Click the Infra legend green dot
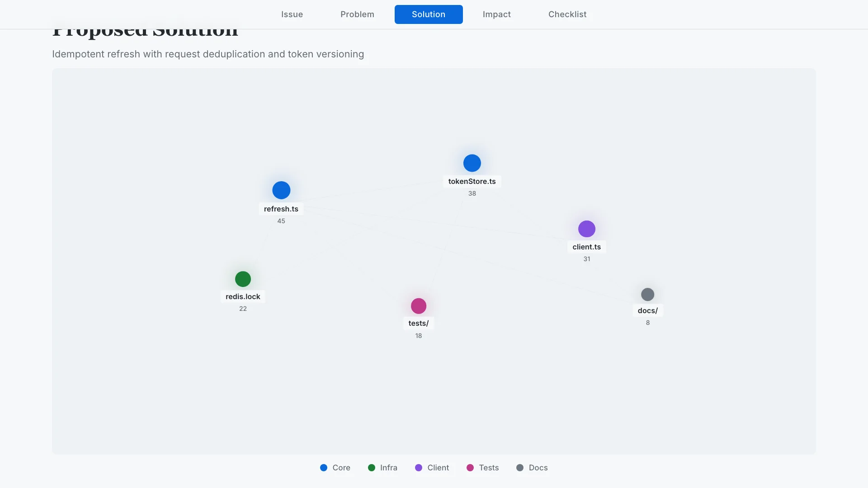868x488 pixels. (372, 468)
